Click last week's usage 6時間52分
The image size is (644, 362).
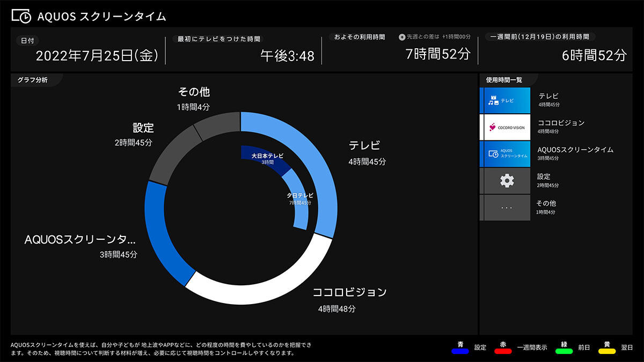click(x=594, y=54)
